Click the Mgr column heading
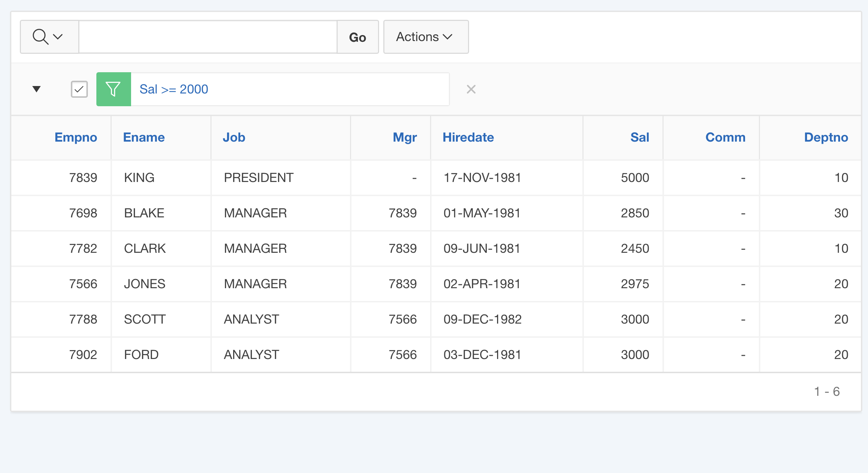The height and width of the screenshot is (473, 868). pyautogui.click(x=405, y=137)
